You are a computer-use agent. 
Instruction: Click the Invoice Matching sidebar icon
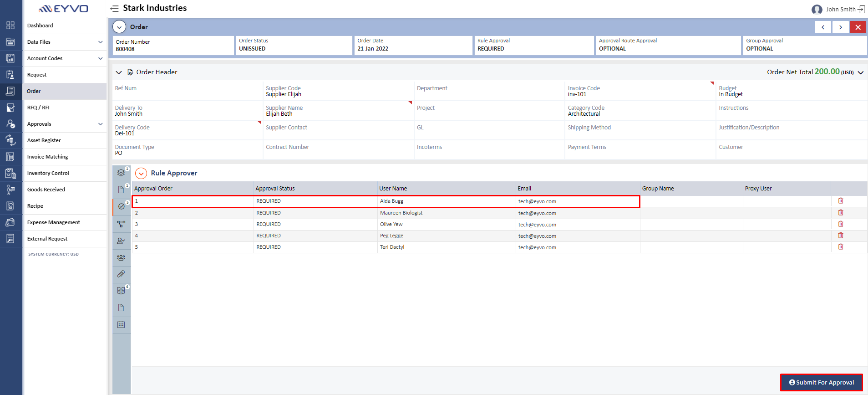10,157
